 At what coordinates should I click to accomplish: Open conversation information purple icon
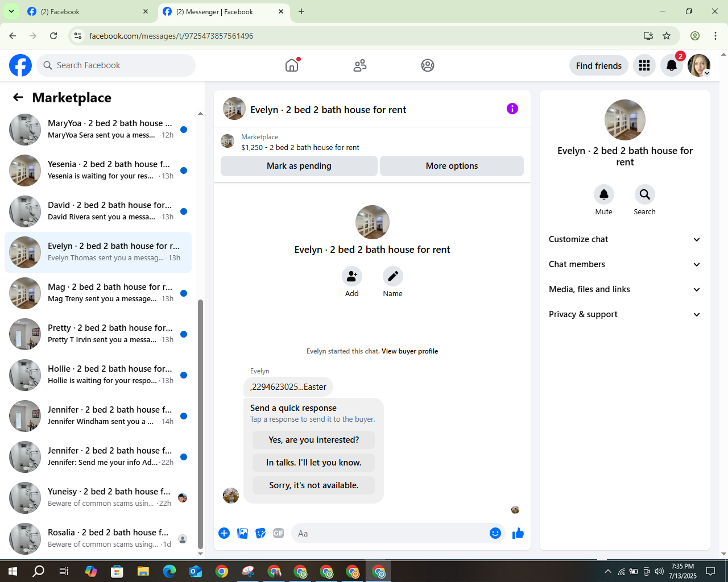click(x=512, y=109)
